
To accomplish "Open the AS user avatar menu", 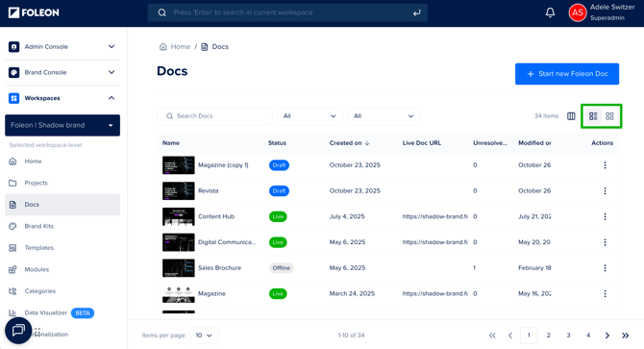I will tap(578, 12).
